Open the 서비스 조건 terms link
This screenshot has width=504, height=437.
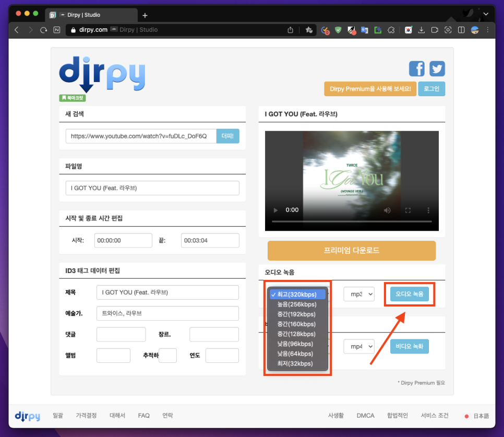click(435, 416)
